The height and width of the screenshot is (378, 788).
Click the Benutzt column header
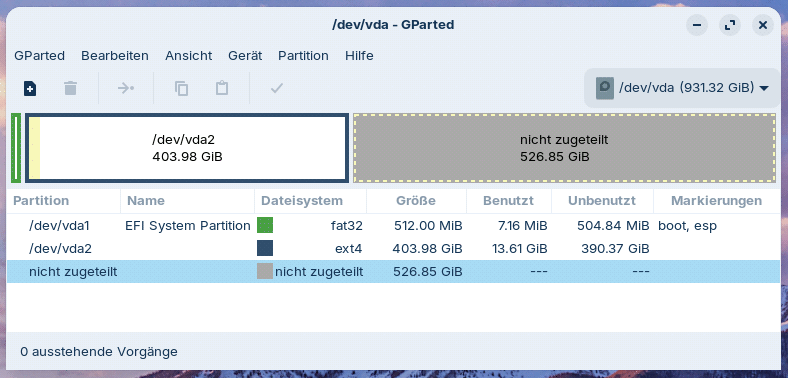508,201
